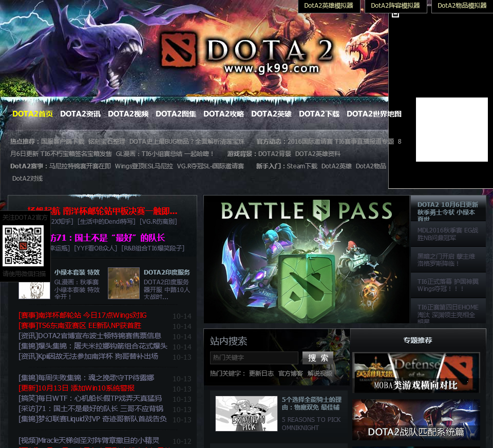Open news [集锦]梦幻联赛Liquid对VP
Screen dimensions: 493x448
tap(93, 419)
